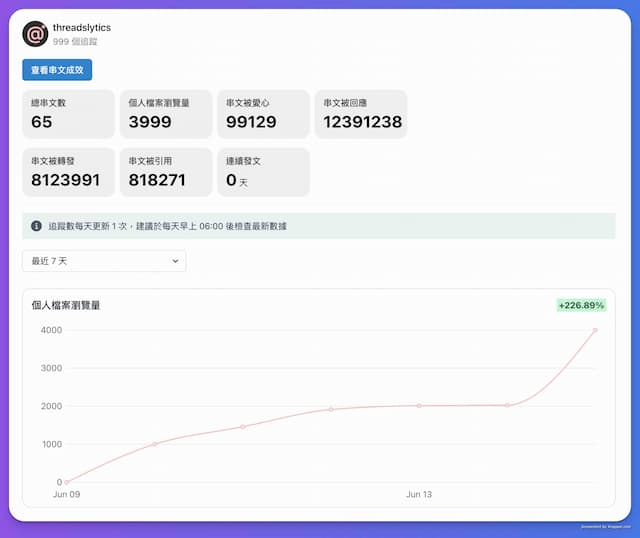Click the 999 個追蹤 follower count text

(x=75, y=42)
